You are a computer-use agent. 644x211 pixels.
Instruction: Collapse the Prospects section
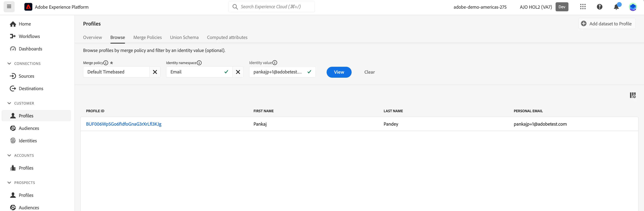click(x=9, y=183)
